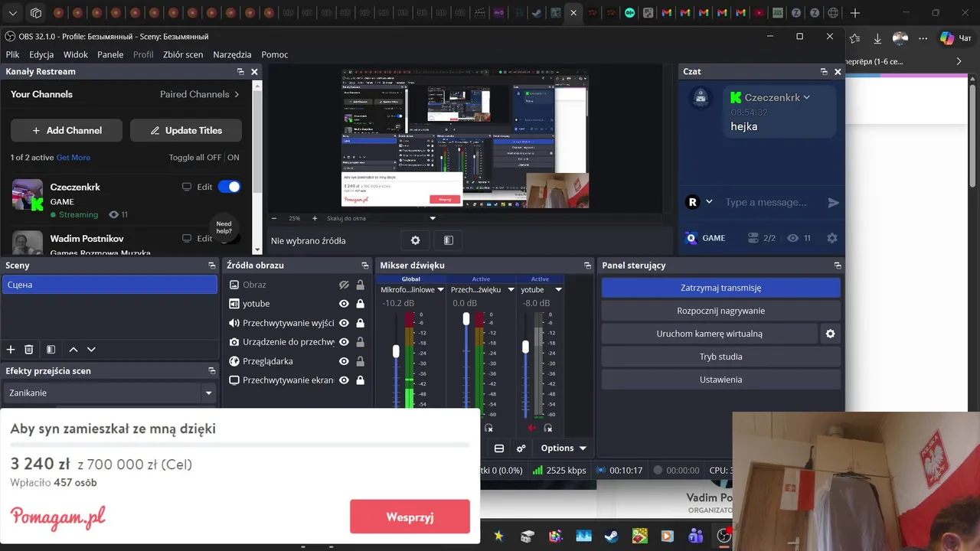Expand yotube mixer channel menu
The image size is (980, 551).
click(x=558, y=290)
